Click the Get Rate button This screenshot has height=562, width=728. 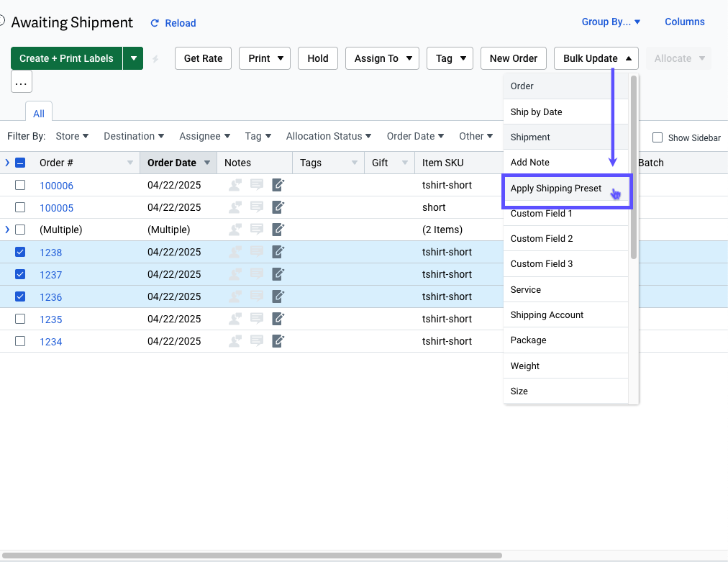tap(203, 58)
